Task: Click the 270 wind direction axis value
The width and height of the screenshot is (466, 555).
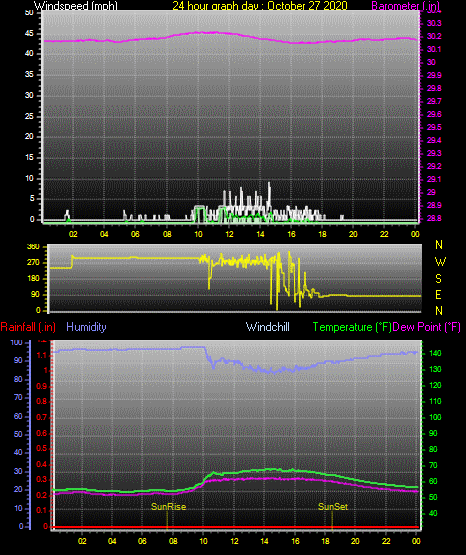Action: [33, 262]
